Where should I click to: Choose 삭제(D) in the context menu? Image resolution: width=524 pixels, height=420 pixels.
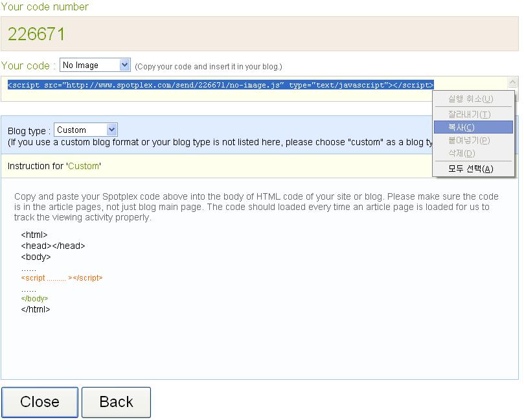point(473,153)
